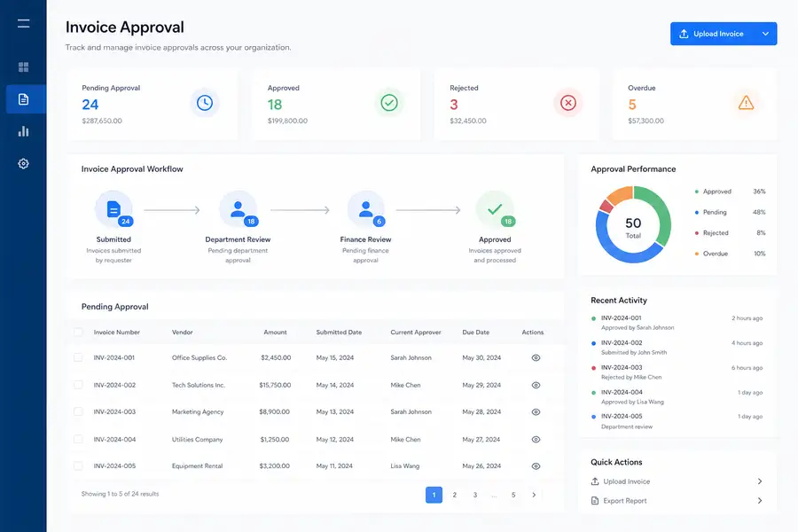Open the Upload Invoice quick action chevron
Screen dimensions: 798x532
click(759, 481)
